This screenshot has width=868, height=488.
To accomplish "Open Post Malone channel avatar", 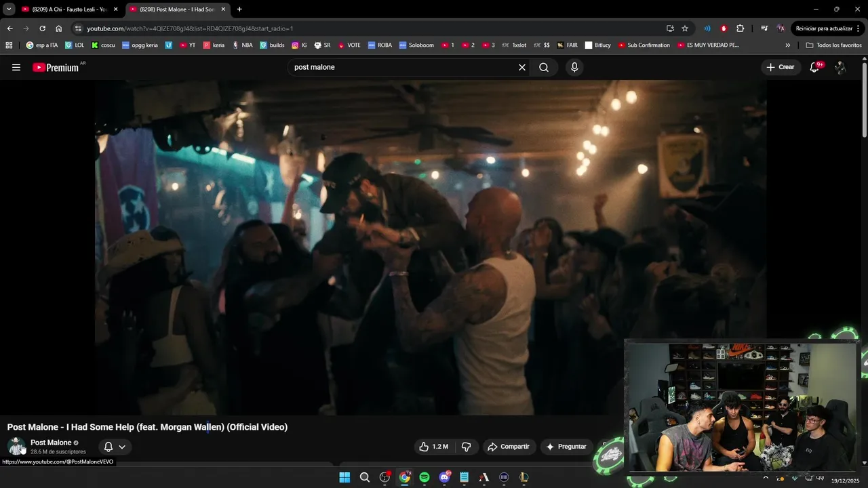I will tap(16, 447).
